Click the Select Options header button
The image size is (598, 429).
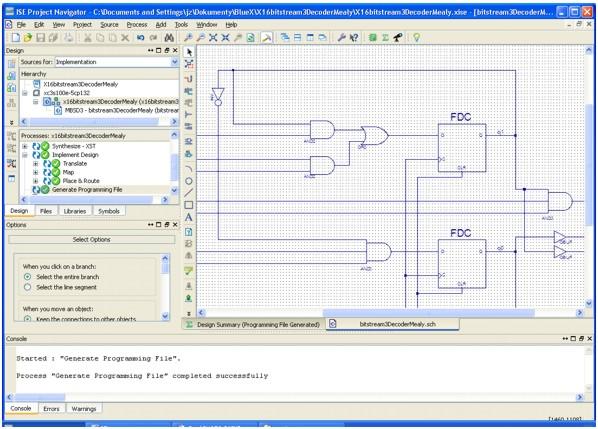[x=92, y=239]
